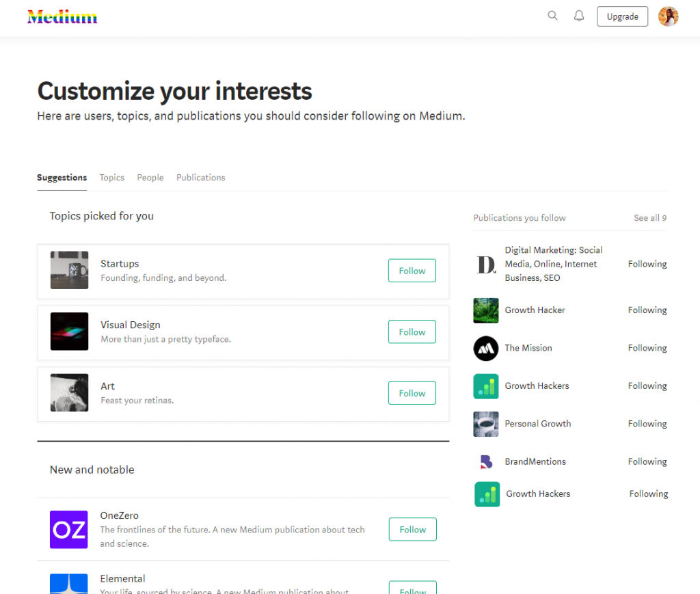Follow the Art topic
Image resolution: width=700 pixels, height=594 pixels.
pyautogui.click(x=412, y=393)
